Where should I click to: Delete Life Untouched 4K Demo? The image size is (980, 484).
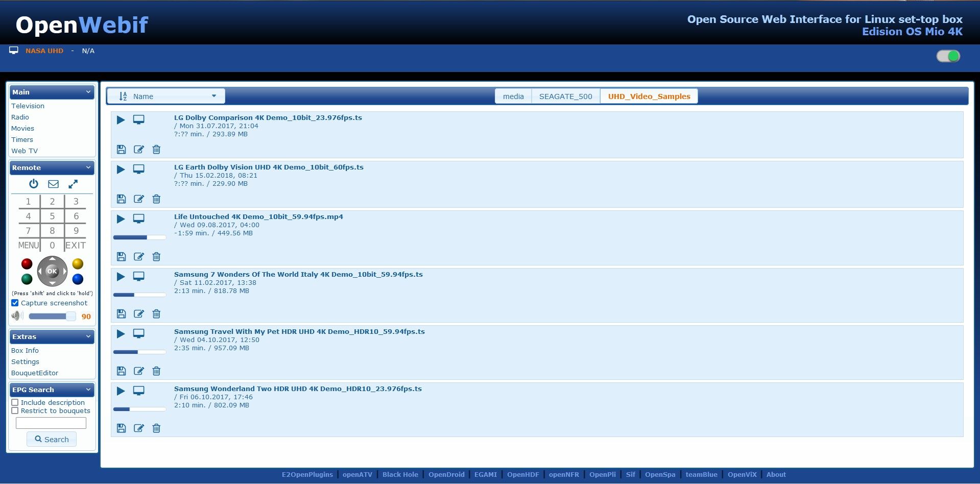pos(156,257)
